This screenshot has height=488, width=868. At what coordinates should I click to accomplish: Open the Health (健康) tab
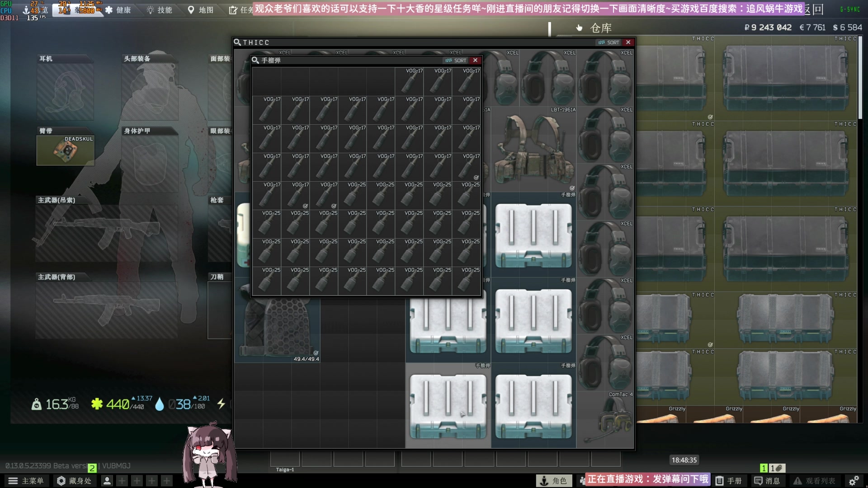pos(118,10)
